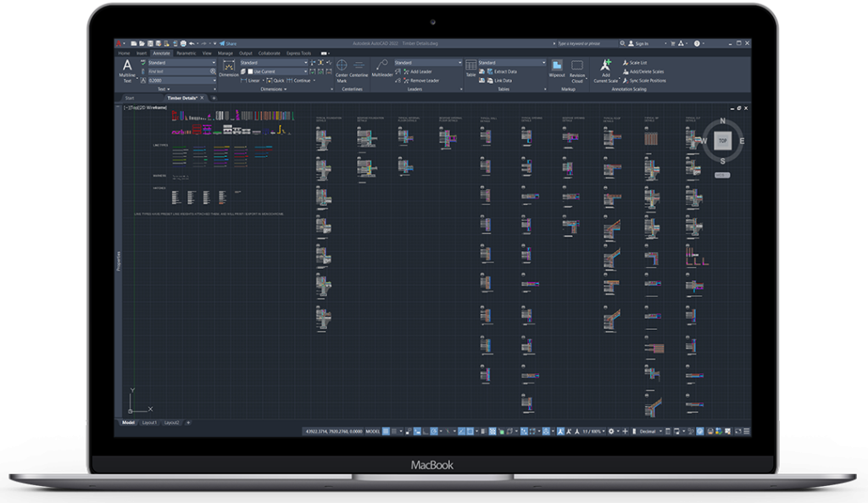Toggle MODEL space in status bar
868x503 pixels.
tap(373, 431)
